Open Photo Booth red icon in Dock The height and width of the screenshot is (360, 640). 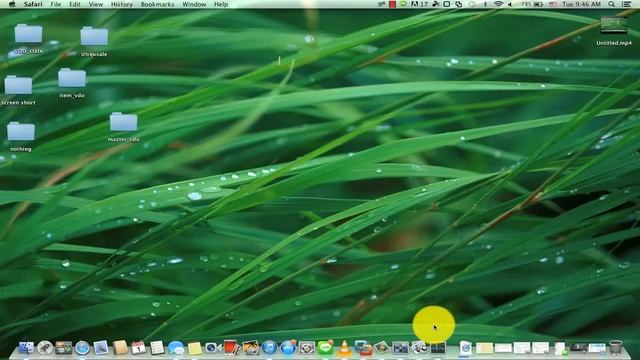click(x=231, y=348)
